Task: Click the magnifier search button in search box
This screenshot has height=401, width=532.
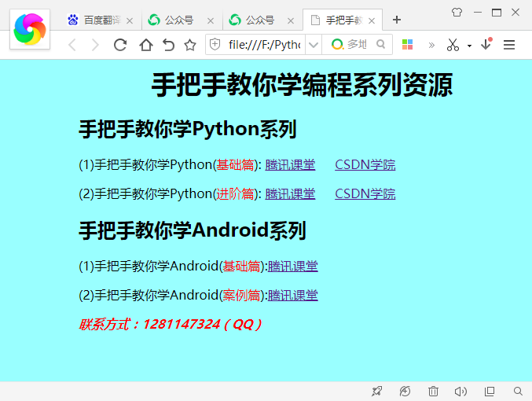Action: coord(381,44)
